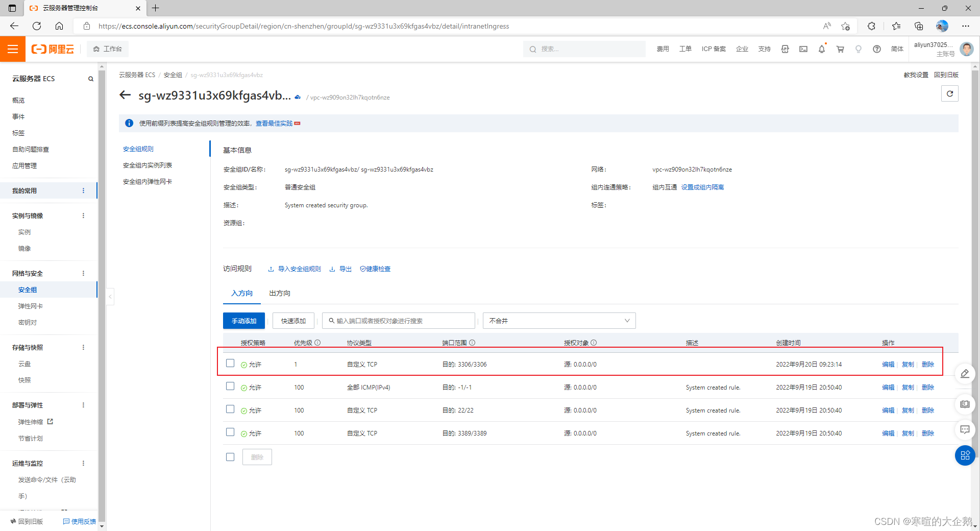This screenshot has width=980, height=531.
Task: Open options menu for 运维与监控 section
Action: 84,463
